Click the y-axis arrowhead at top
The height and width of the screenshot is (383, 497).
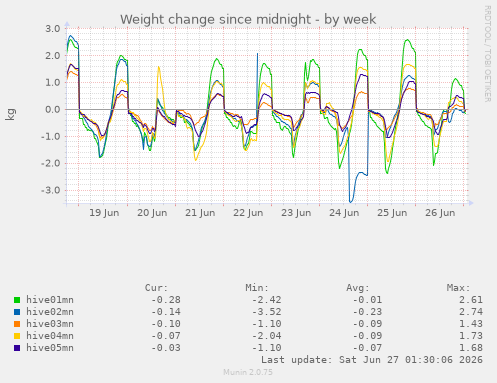point(67,24)
